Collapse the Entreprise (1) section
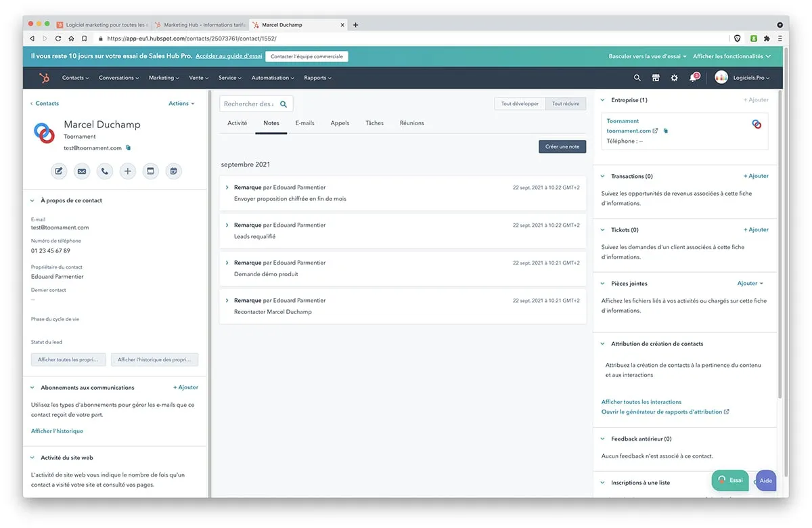 [x=603, y=100]
